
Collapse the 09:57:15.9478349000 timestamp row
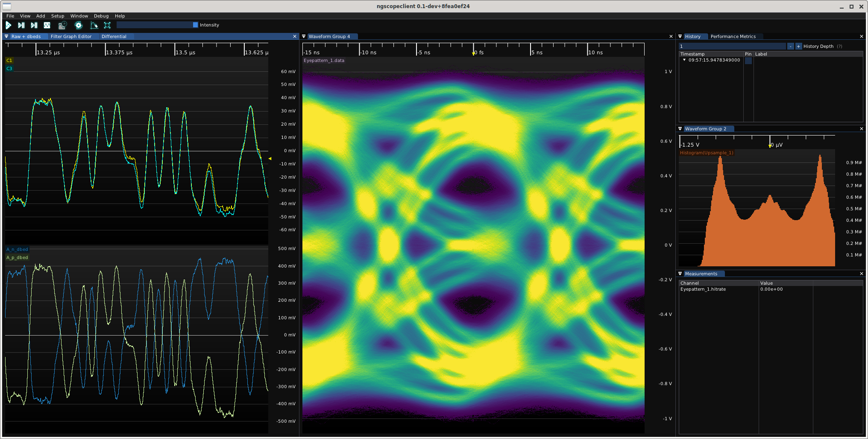(684, 60)
